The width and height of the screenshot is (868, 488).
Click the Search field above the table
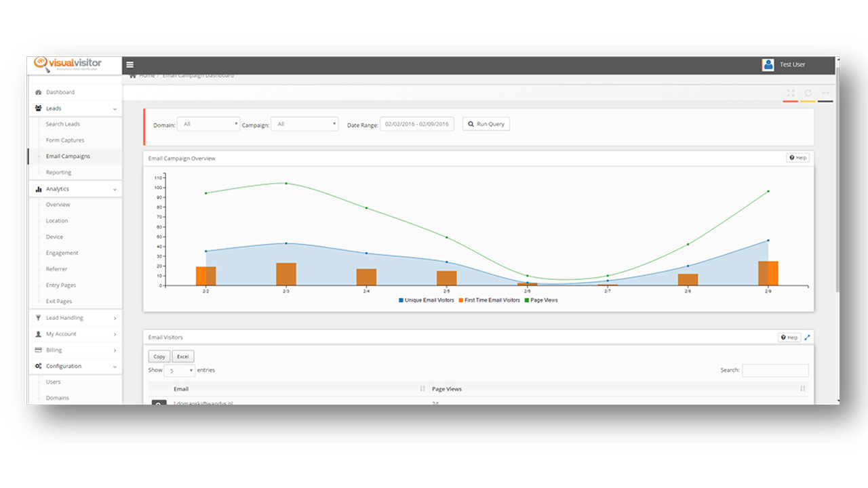(x=775, y=371)
